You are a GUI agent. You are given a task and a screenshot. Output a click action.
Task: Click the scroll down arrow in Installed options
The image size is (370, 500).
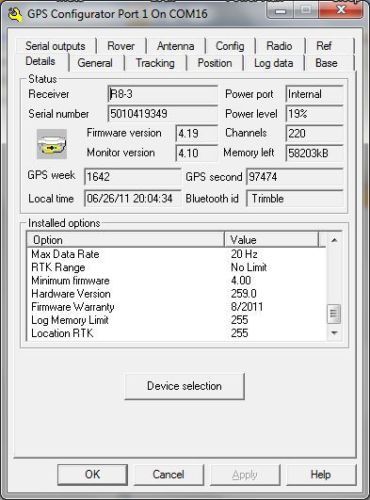(334, 333)
